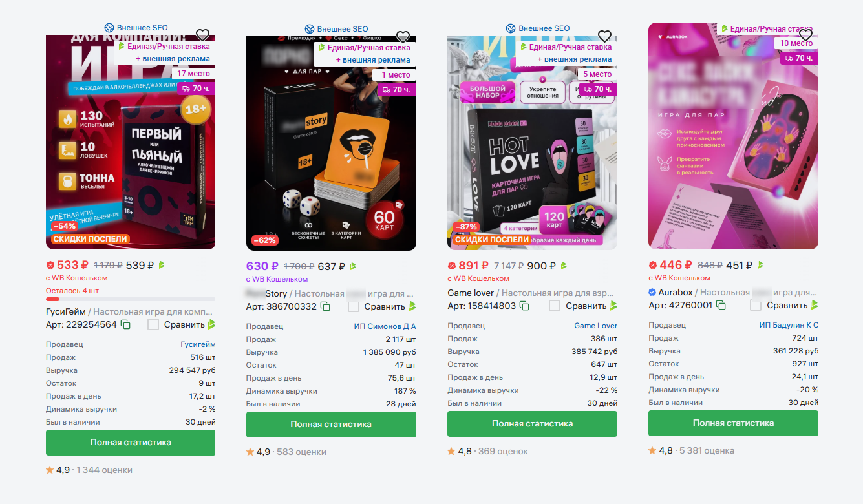Click Внешнее SEO icon above Hot Love card
This screenshot has width=863, height=504.
tap(511, 28)
